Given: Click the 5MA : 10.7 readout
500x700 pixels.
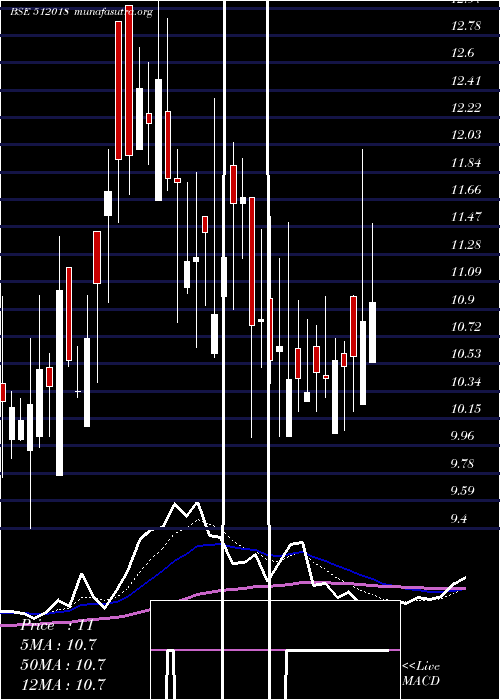Looking at the screenshot, I should click(x=58, y=645).
